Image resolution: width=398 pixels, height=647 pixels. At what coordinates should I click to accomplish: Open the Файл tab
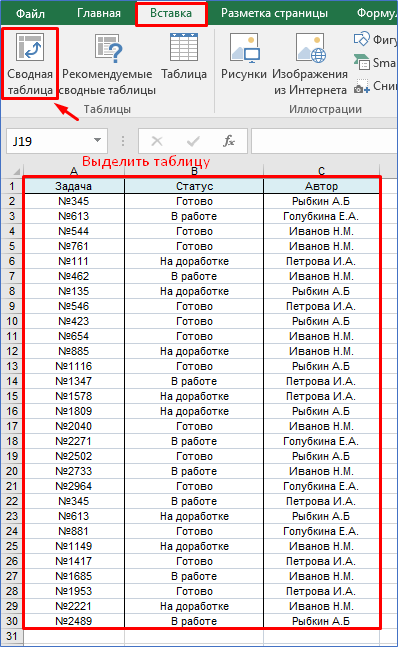[30, 14]
